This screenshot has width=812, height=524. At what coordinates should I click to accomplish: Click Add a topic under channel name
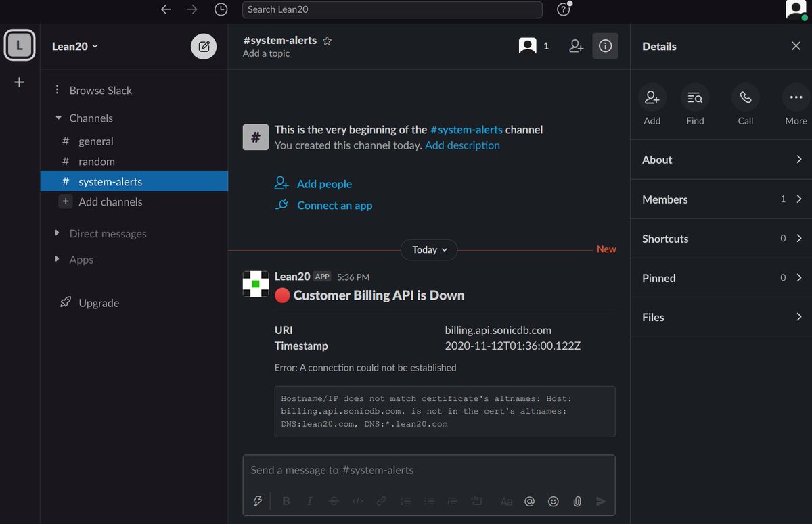tap(266, 53)
